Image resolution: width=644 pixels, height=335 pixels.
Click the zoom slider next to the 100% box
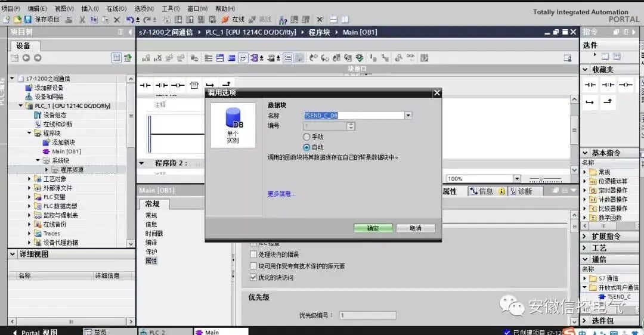tap(546, 179)
